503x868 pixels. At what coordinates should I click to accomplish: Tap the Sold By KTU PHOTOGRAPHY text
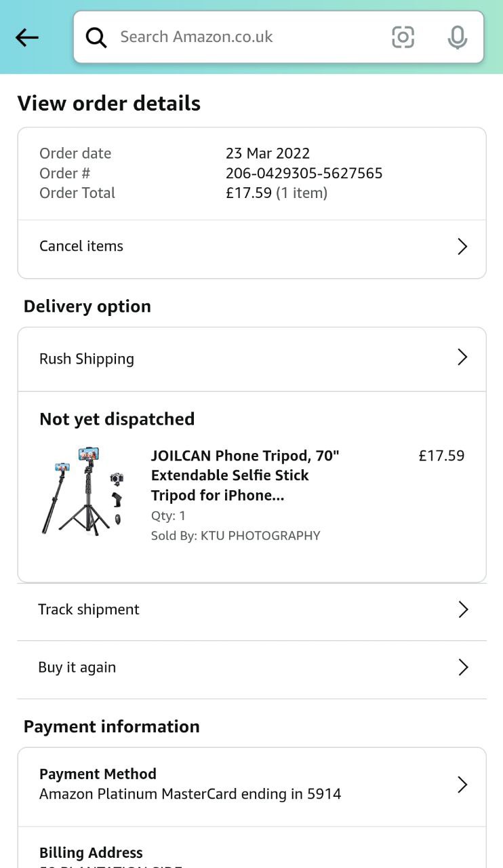[235, 536]
